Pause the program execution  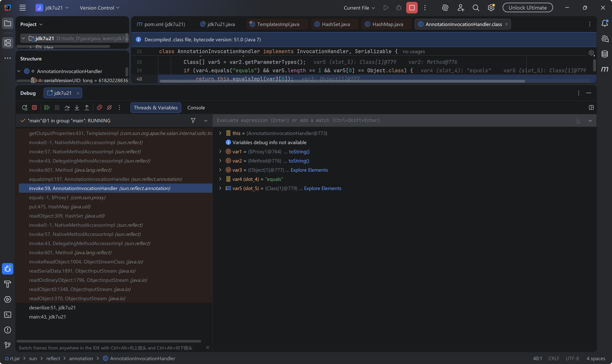click(x=57, y=107)
